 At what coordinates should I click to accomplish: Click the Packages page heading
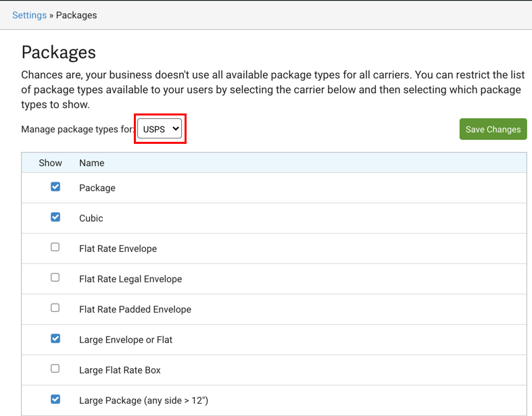[59, 53]
